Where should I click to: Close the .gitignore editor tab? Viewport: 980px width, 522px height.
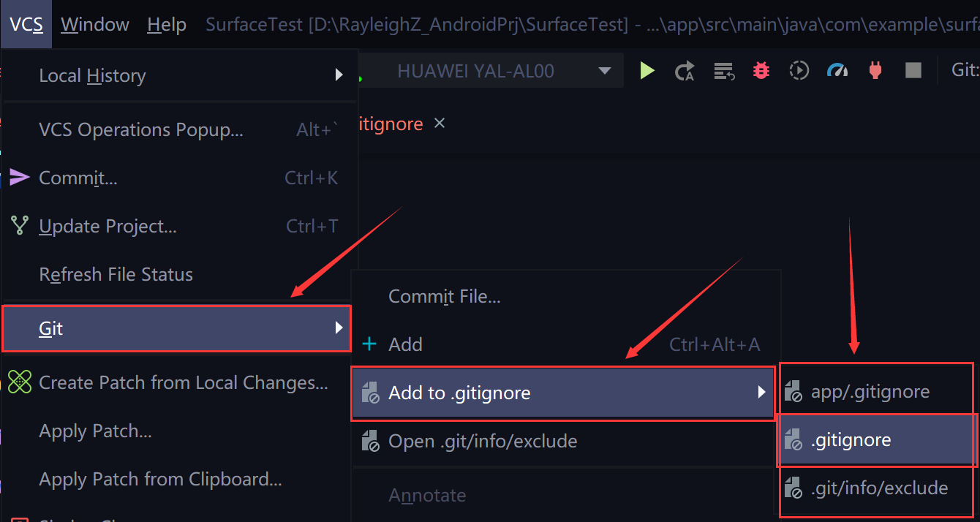click(440, 124)
